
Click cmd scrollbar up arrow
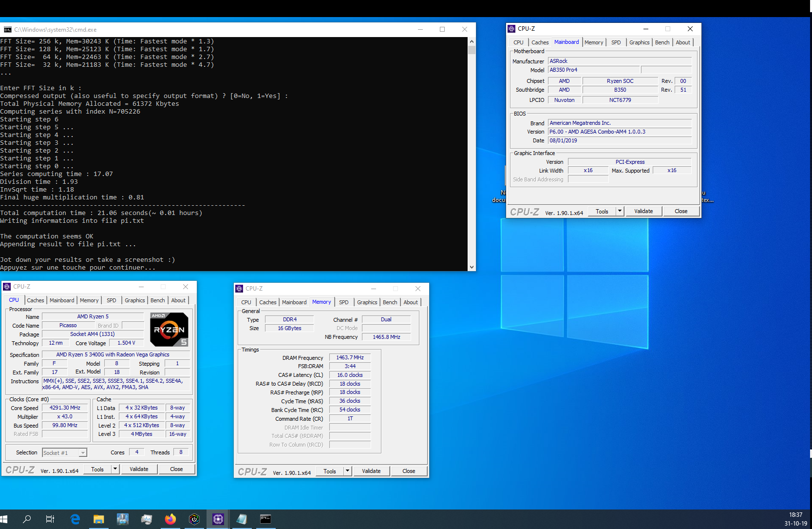point(472,41)
